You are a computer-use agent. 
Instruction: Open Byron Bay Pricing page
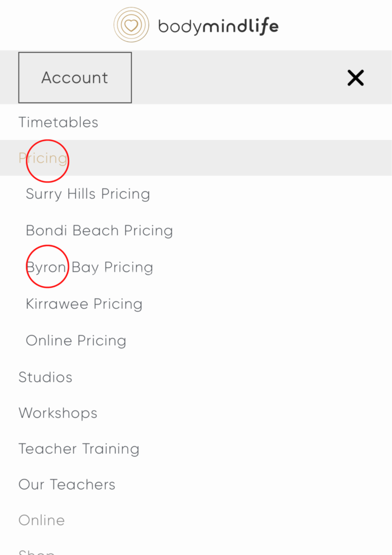click(89, 267)
